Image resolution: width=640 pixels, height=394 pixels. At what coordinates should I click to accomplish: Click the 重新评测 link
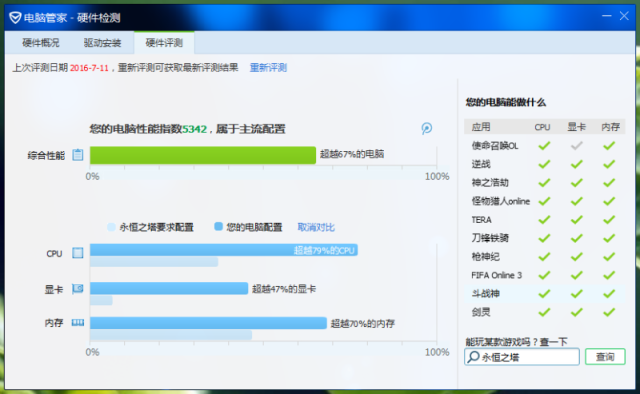tap(268, 68)
